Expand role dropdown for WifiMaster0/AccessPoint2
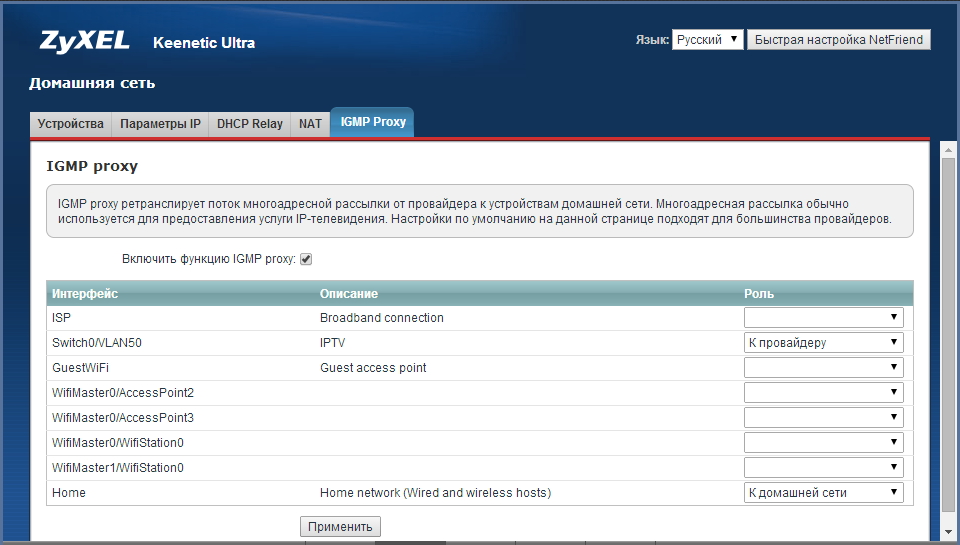The image size is (960, 545). [823, 393]
